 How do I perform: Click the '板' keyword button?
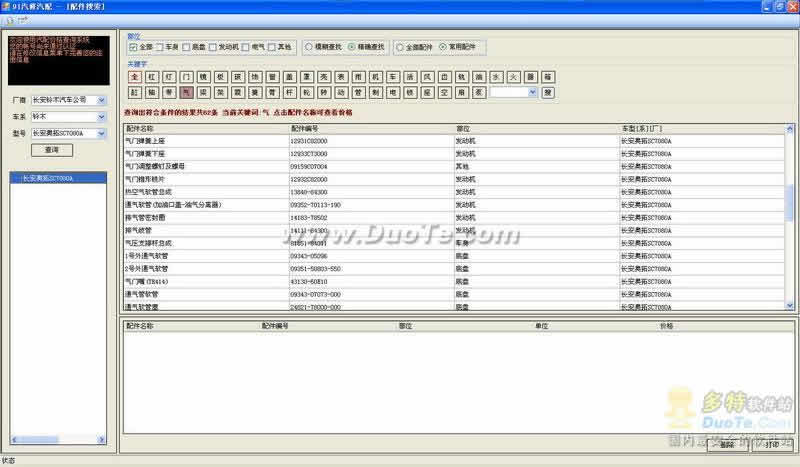point(220,77)
